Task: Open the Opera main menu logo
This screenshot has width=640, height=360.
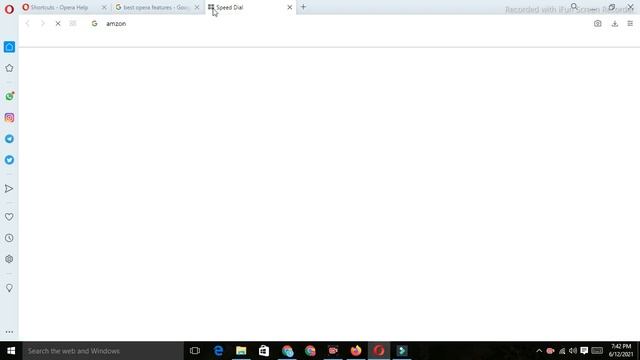Action: (9, 9)
